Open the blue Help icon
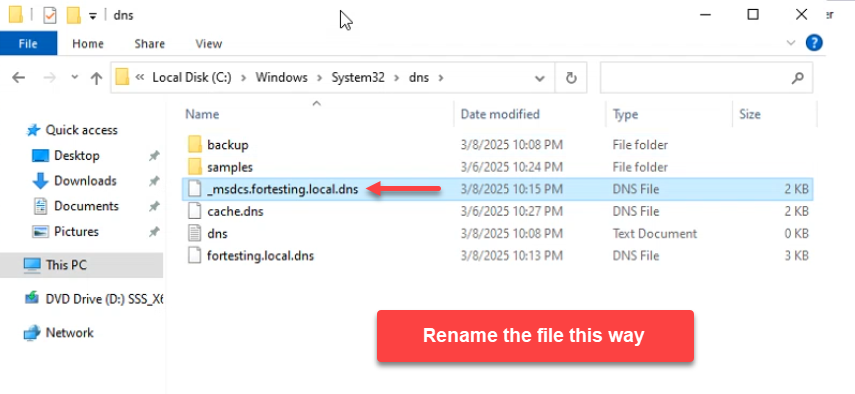 click(814, 43)
